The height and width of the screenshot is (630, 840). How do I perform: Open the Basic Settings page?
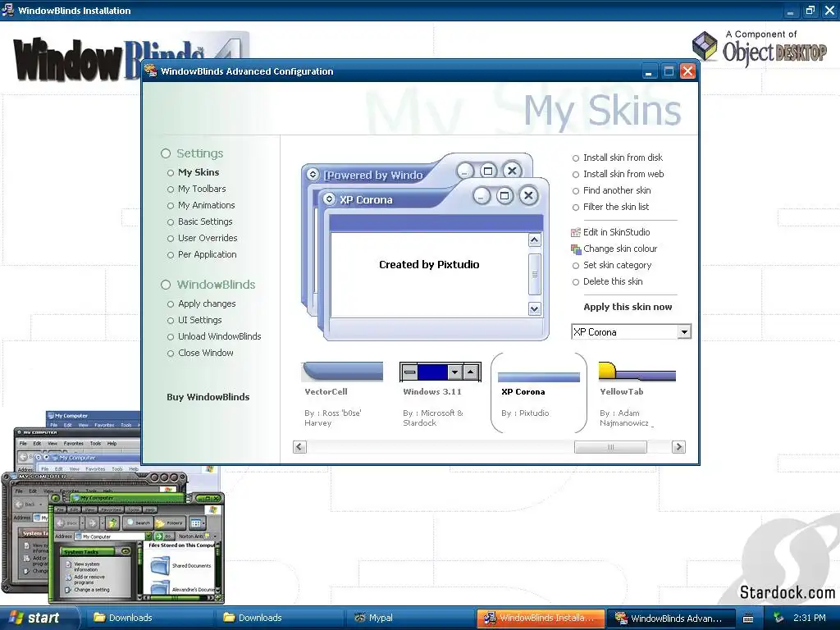point(200,221)
